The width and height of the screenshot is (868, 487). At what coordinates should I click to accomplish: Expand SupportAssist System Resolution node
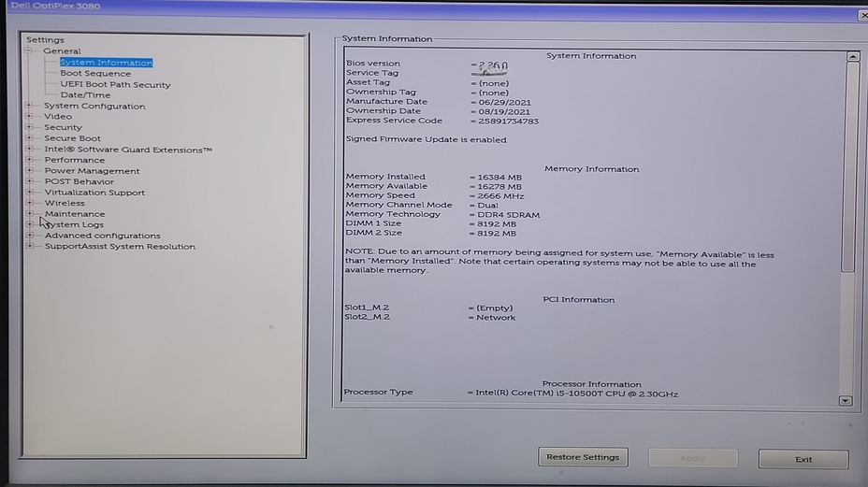[29, 246]
